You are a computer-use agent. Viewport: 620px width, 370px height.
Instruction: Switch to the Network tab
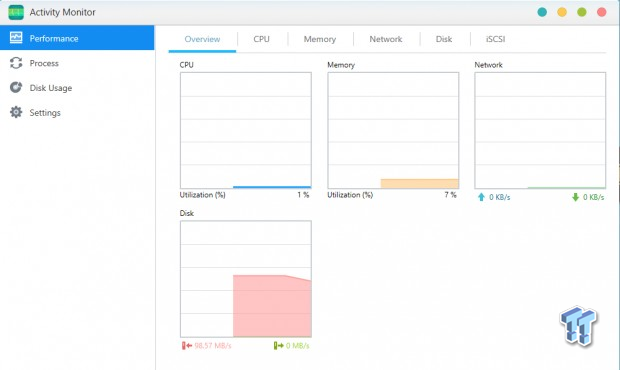[386, 39]
